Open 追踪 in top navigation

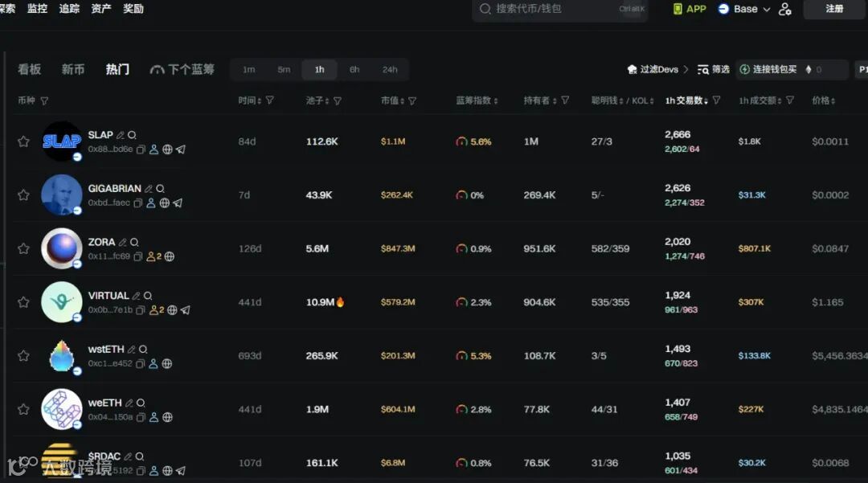point(69,9)
